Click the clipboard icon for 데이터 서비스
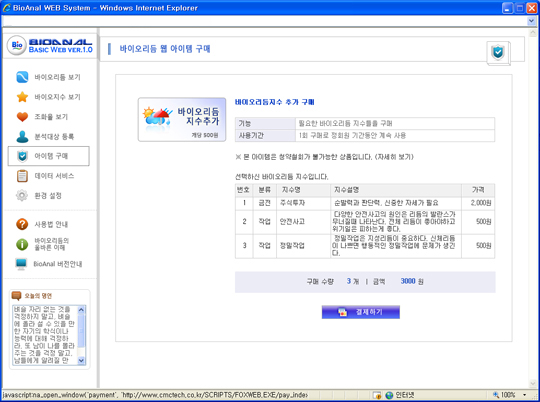The height and width of the screenshot is (402, 540). (22, 176)
